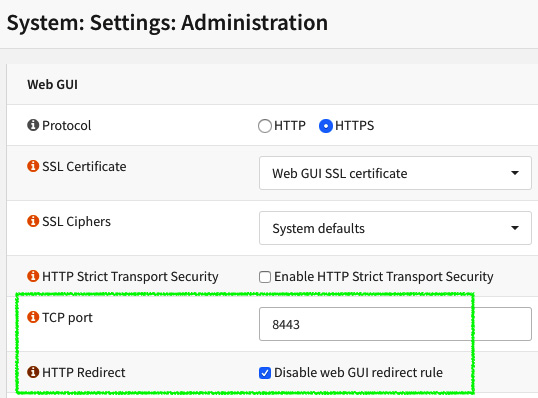Click the HTTP Redirect info icon
This screenshot has width=538, height=398.
click(x=33, y=372)
